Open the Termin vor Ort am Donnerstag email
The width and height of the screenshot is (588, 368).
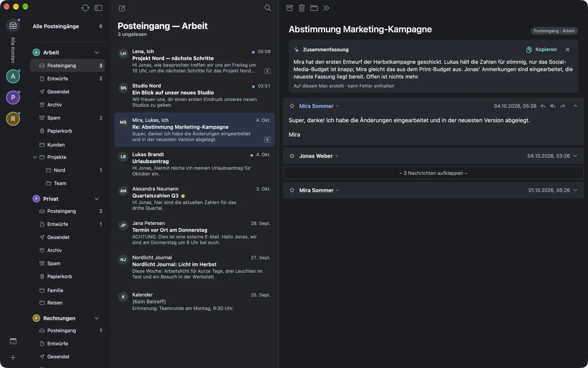[x=194, y=233]
